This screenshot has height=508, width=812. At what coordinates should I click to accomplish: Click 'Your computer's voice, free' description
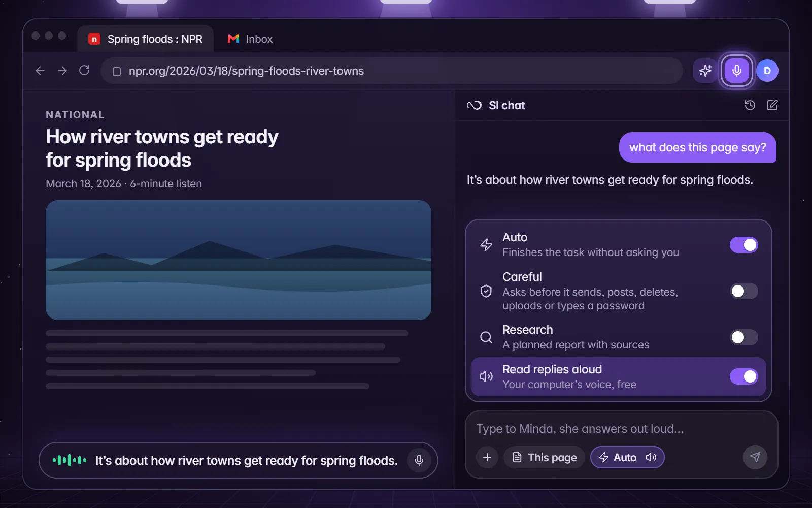click(569, 385)
